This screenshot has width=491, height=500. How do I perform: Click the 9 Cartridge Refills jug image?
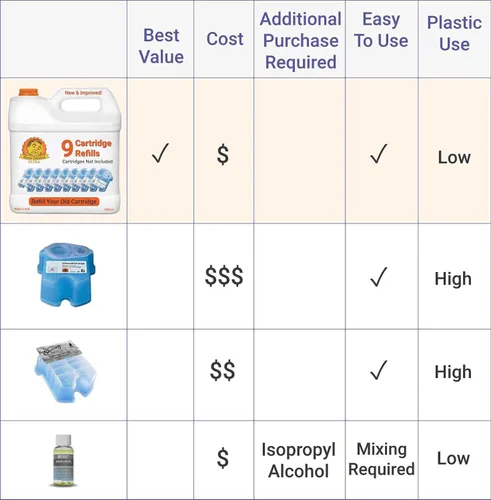65,151
